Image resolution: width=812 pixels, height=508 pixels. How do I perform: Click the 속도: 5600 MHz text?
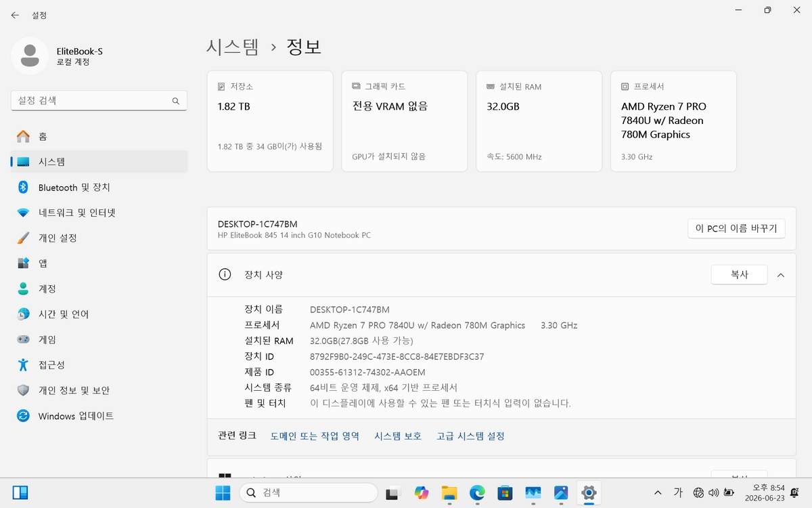coord(514,156)
